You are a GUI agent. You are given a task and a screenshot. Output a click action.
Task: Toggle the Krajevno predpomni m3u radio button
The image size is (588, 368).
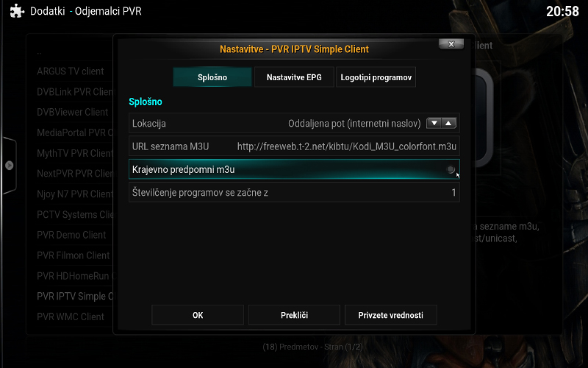451,169
